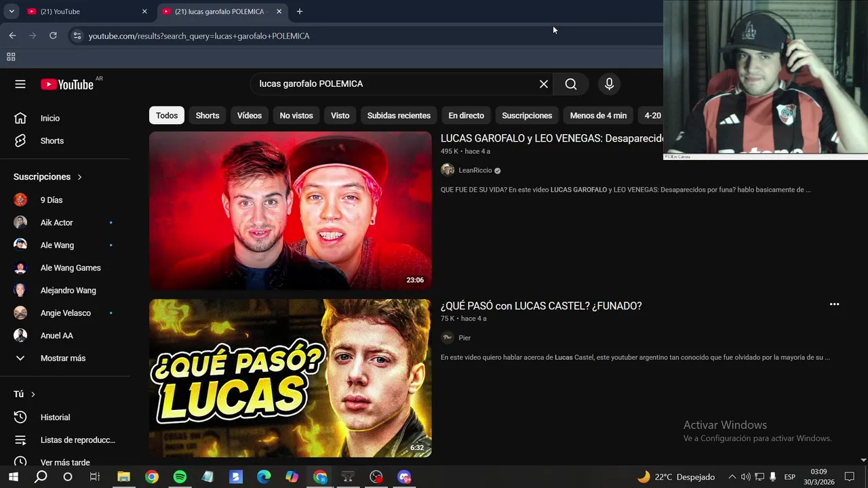Select the Shorts filter chip

[x=208, y=116]
